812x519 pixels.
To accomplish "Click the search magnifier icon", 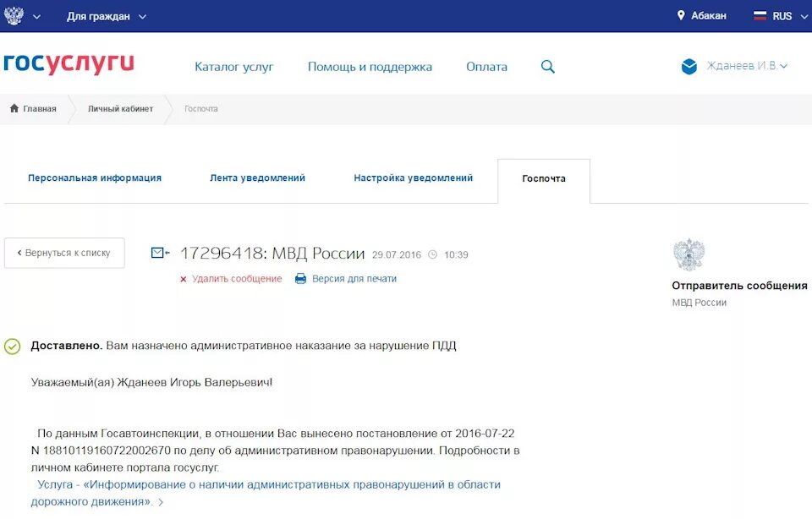I will pos(548,67).
